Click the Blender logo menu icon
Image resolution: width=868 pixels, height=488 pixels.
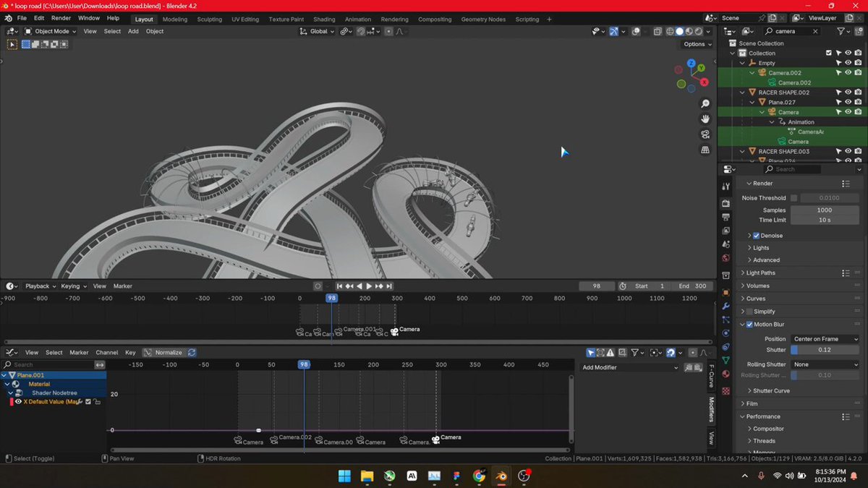[8, 18]
